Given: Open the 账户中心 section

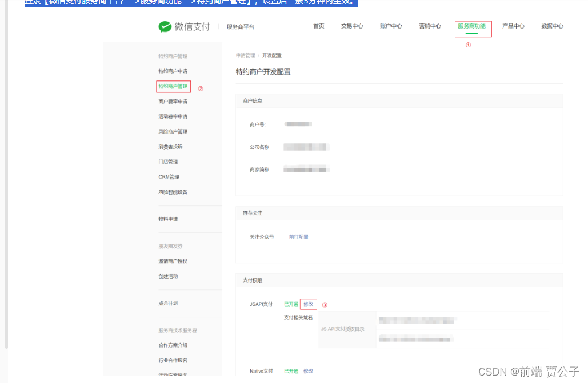Looking at the screenshot, I should point(391,26).
